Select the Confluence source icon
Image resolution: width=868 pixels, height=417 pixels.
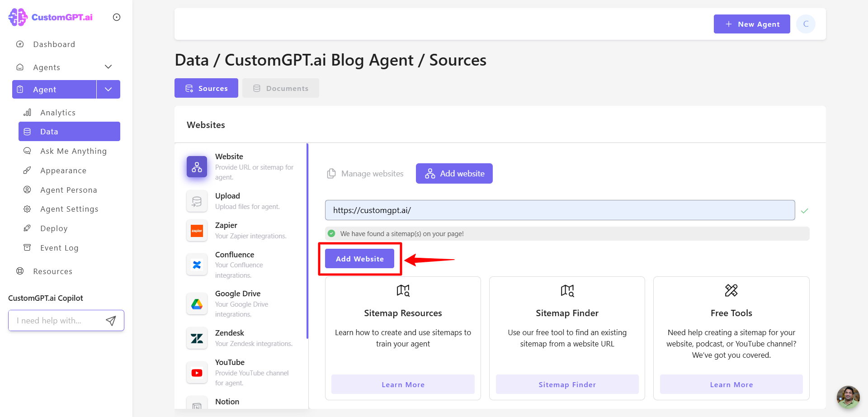[197, 265]
